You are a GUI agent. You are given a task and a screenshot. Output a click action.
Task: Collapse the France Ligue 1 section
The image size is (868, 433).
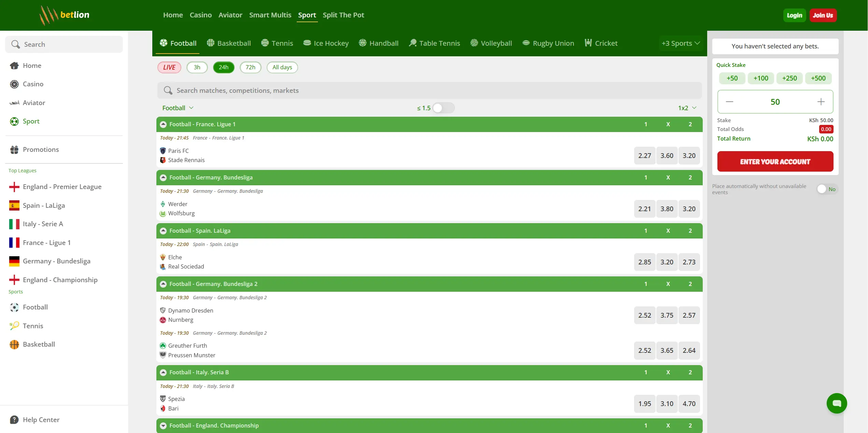click(x=163, y=125)
